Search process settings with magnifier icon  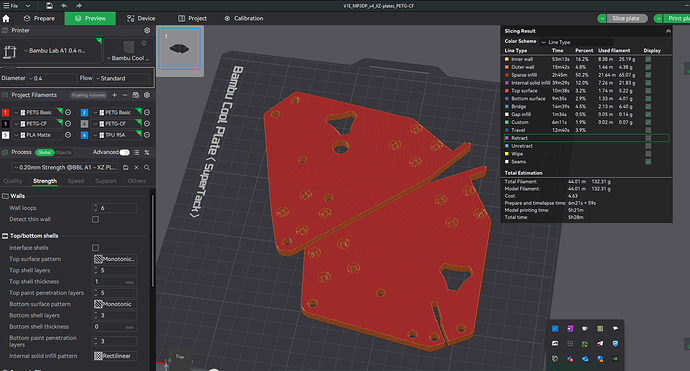(147, 168)
